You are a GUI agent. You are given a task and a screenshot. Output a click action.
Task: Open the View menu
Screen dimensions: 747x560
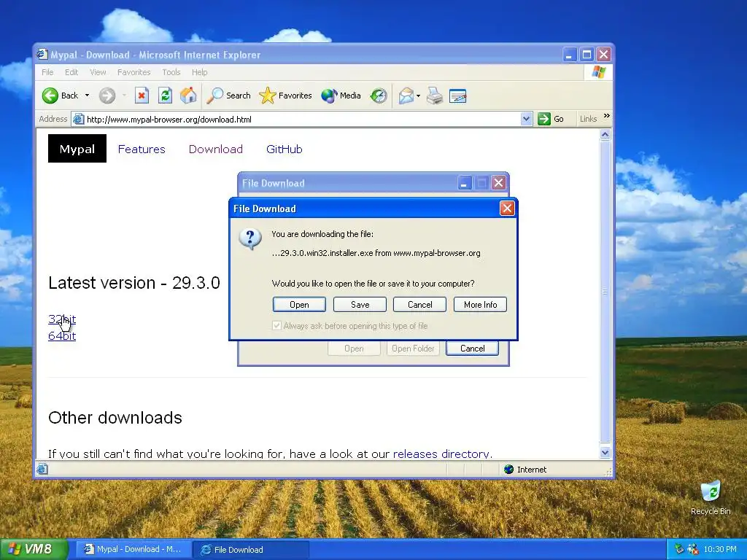(x=98, y=72)
